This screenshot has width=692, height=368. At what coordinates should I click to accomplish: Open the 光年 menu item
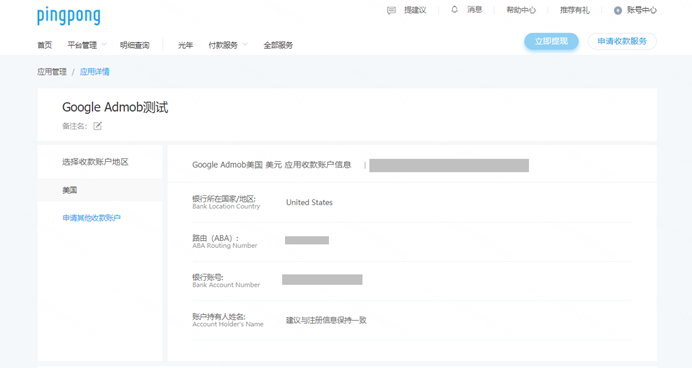[185, 45]
